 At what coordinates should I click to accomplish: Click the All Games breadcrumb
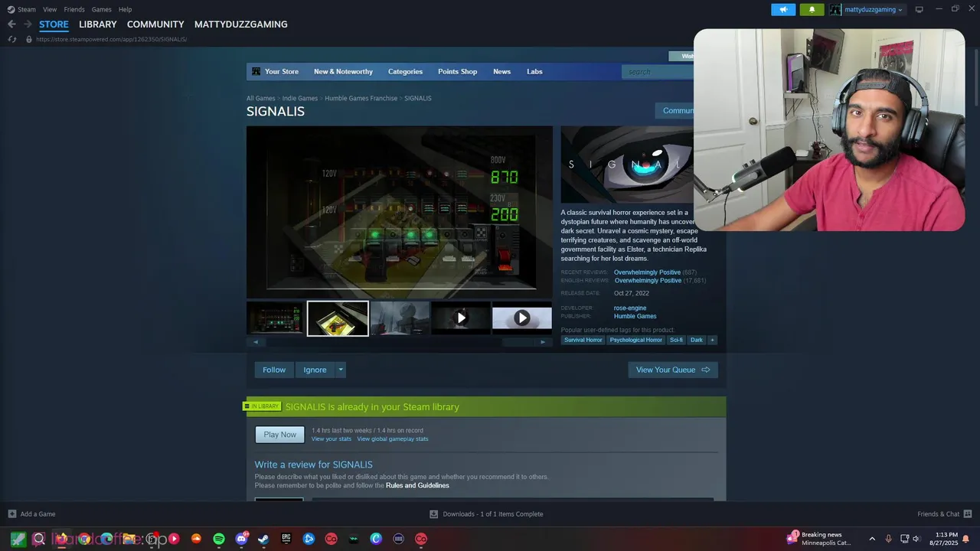(260, 99)
